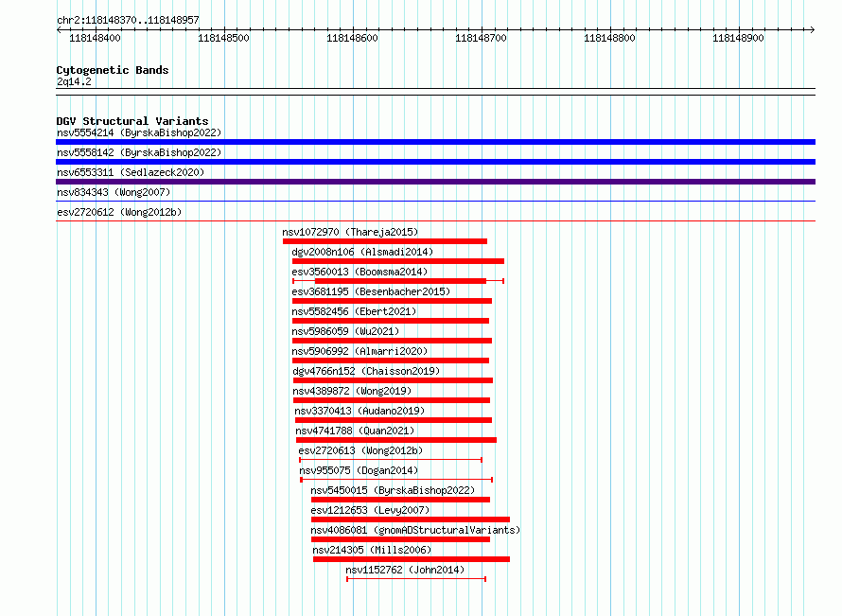This screenshot has width=842, height=616.
Task: Select the esv3681195 (Besenbacher2015) label
Action: pos(371,291)
